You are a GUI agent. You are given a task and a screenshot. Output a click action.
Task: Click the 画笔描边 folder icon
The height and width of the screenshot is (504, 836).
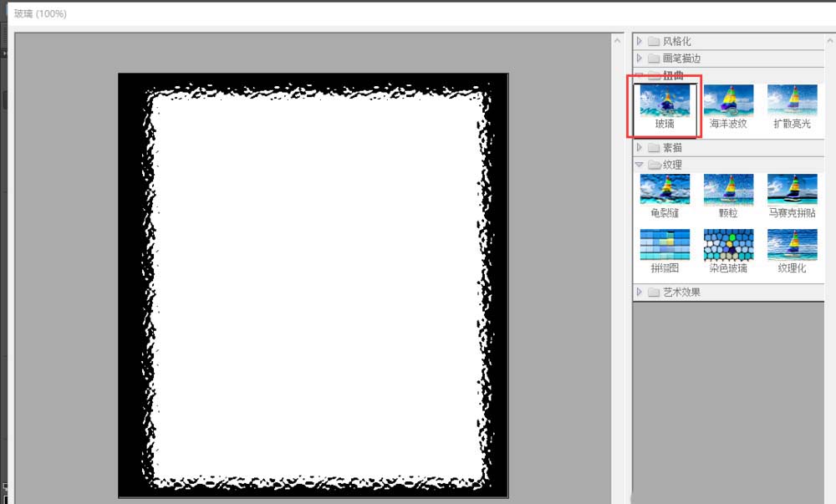coord(654,59)
